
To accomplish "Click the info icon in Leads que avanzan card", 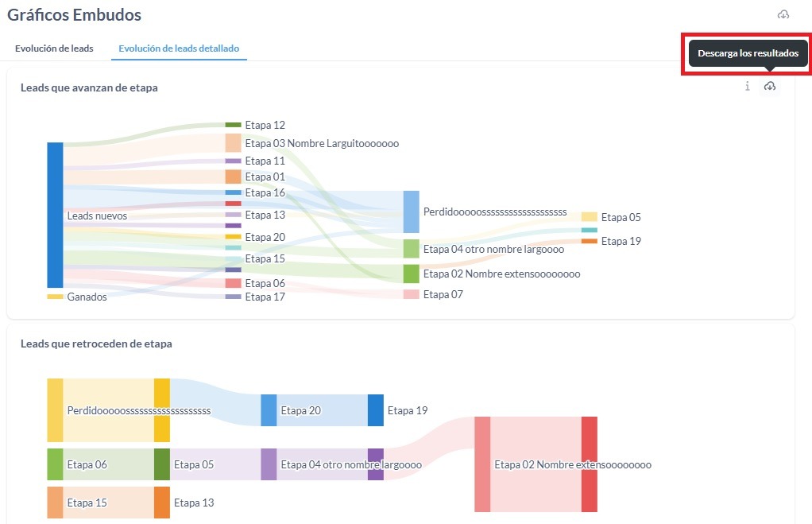I will click(x=747, y=87).
